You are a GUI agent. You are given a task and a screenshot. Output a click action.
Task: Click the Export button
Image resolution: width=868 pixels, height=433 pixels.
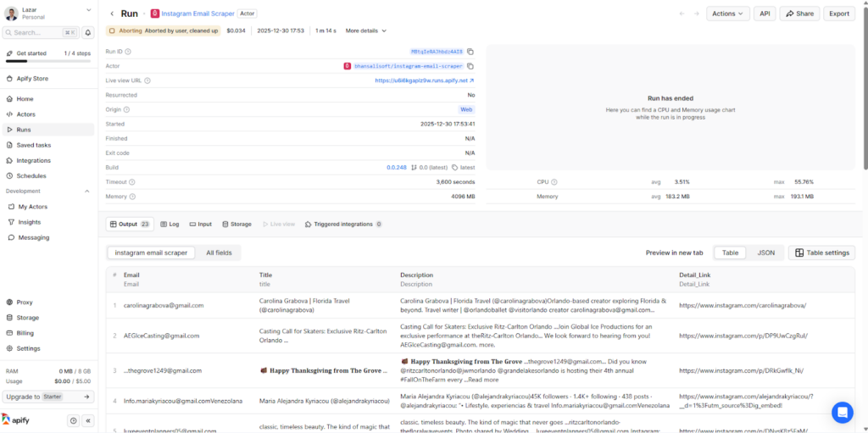(838, 14)
